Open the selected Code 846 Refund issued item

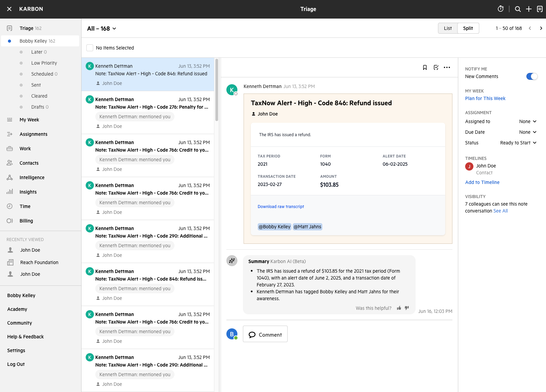point(148,74)
